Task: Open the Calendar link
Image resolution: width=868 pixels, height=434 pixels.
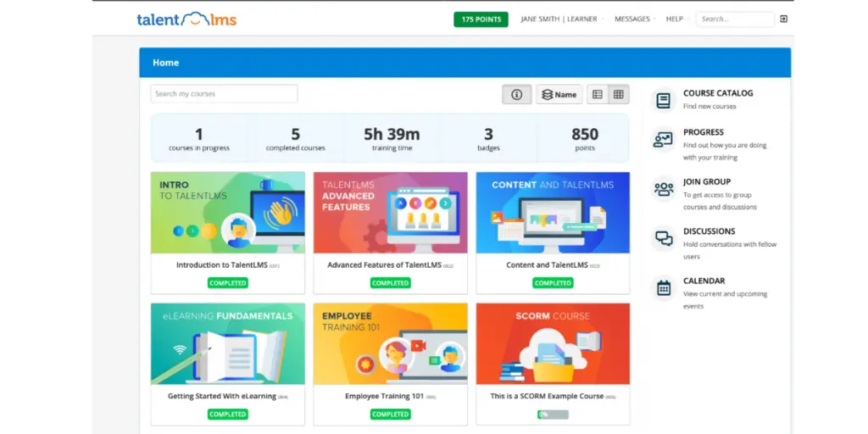Action: [704, 281]
